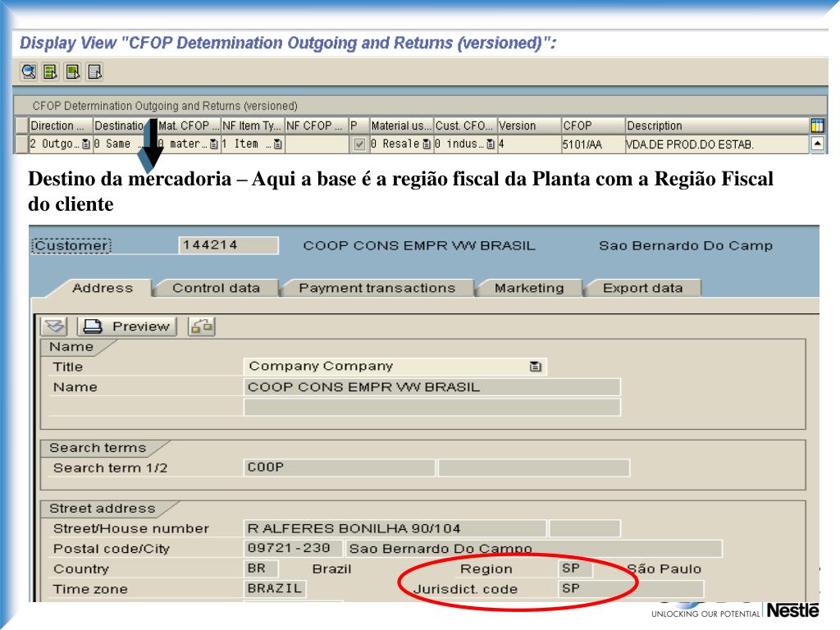This screenshot has width=840, height=630.
Task: Select the table row via row selector
Action: click(x=21, y=144)
